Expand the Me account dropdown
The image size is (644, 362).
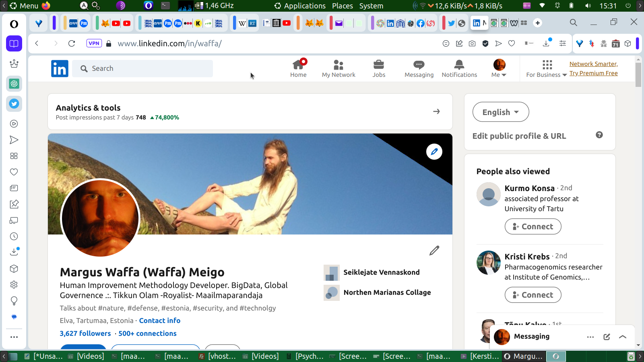tap(499, 68)
